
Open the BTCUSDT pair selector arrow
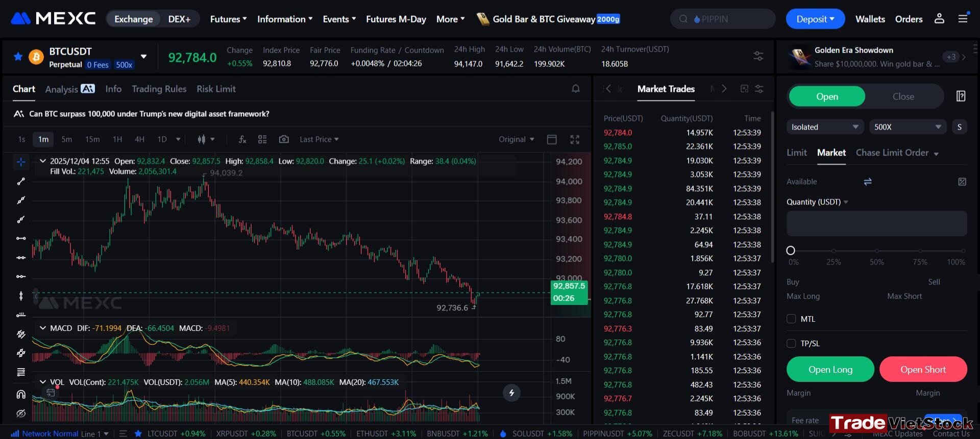[x=144, y=57]
